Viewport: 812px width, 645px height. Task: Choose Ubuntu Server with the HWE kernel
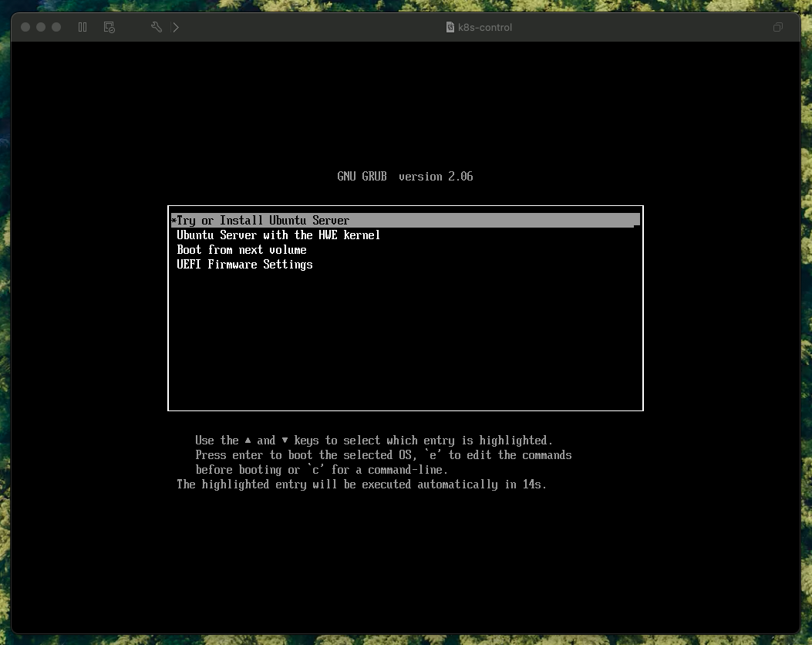click(278, 235)
